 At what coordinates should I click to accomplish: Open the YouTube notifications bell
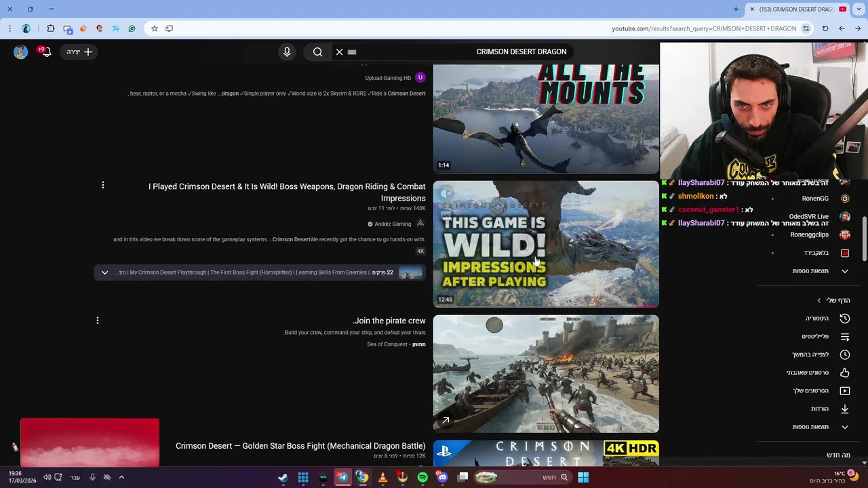click(45, 52)
